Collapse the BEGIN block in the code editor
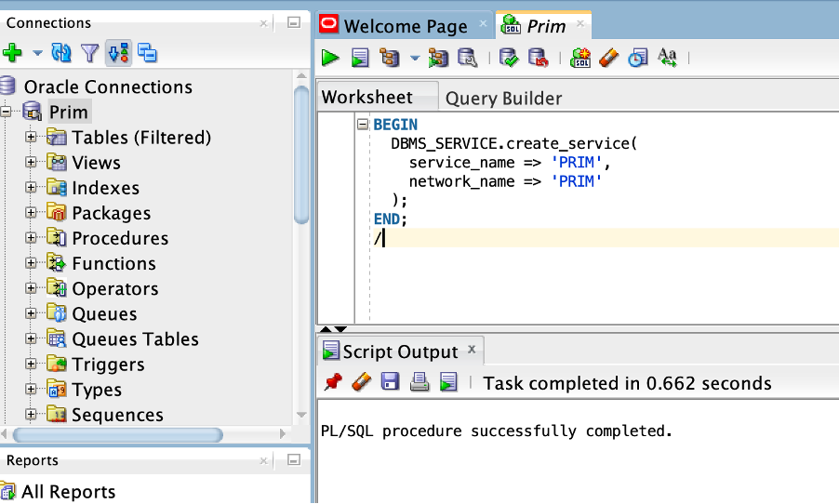 coord(363,125)
